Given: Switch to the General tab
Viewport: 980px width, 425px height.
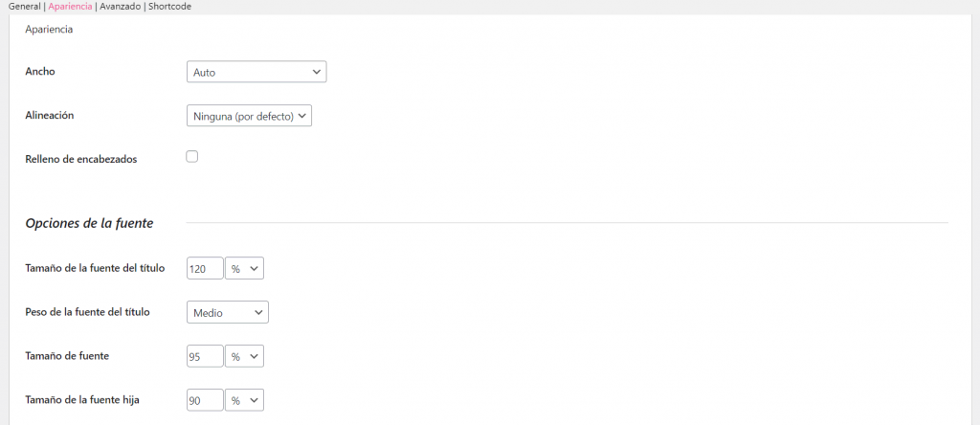Looking at the screenshot, I should pyautogui.click(x=24, y=6).
